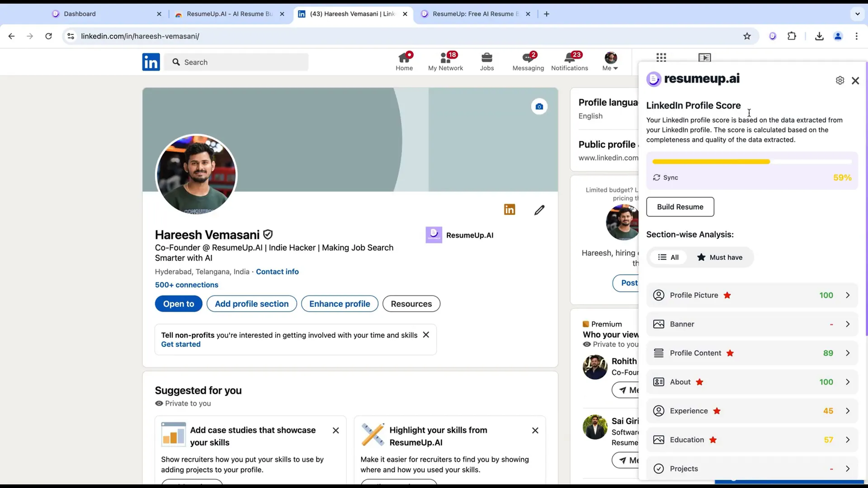This screenshot has height=488, width=868.
Task: Focus the LinkedIn Search field
Action: coord(237,62)
